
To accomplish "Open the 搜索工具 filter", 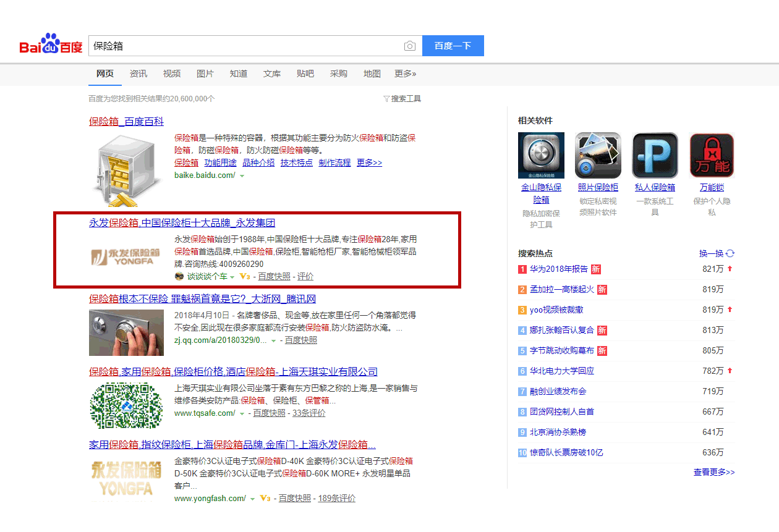I will click(x=402, y=99).
